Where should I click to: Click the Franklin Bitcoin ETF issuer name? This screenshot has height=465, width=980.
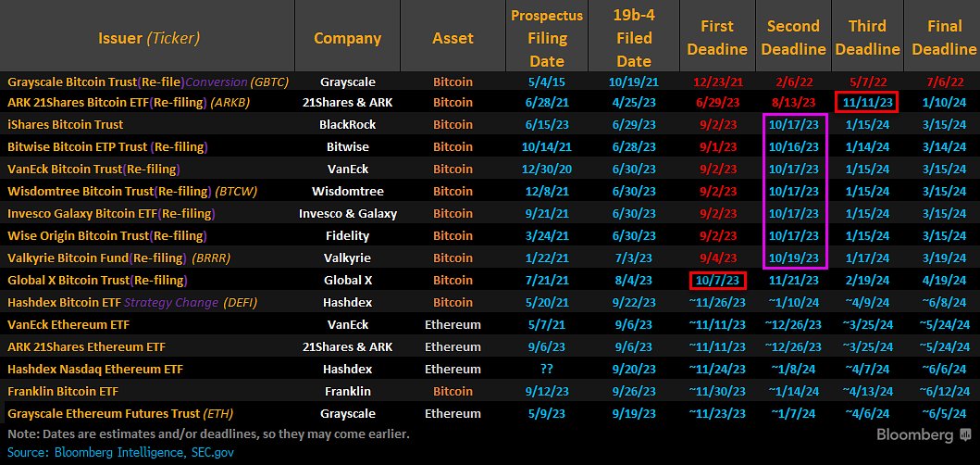point(64,391)
